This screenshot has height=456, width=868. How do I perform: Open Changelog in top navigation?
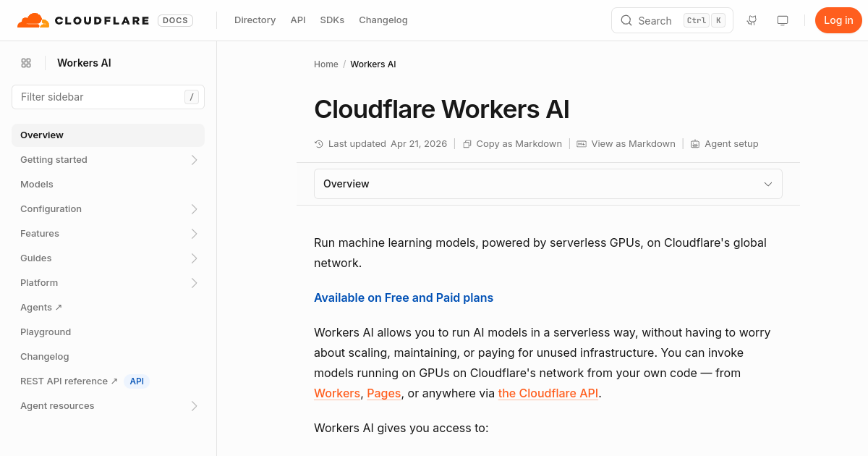[383, 20]
